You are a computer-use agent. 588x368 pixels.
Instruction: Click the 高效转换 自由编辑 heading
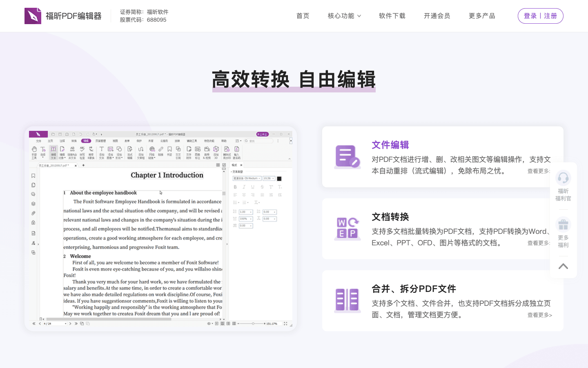[294, 79]
